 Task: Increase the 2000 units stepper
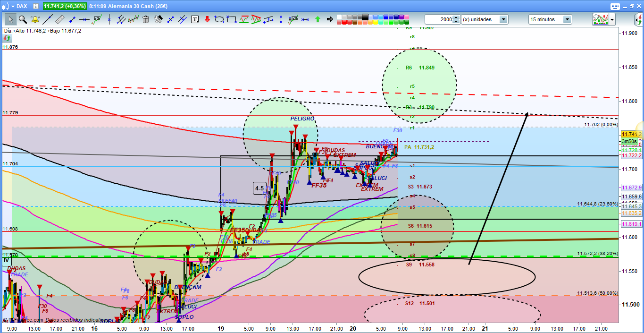tap(456, 17)
